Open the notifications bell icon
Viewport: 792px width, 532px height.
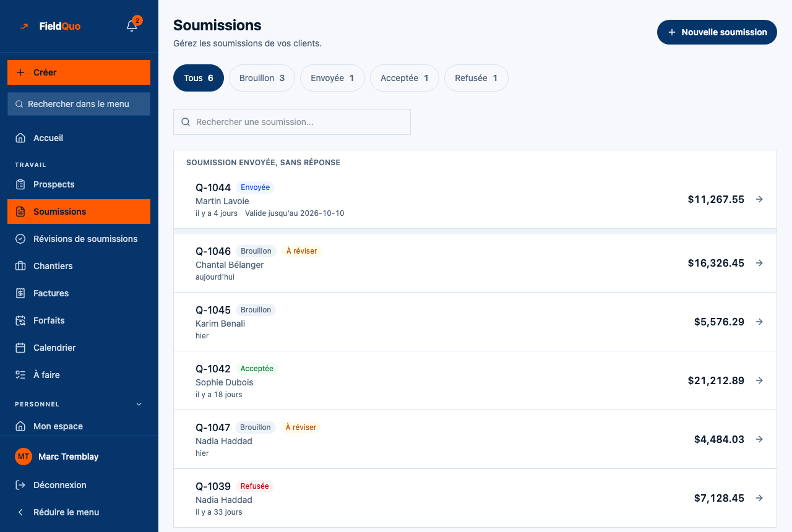point(132,26)
